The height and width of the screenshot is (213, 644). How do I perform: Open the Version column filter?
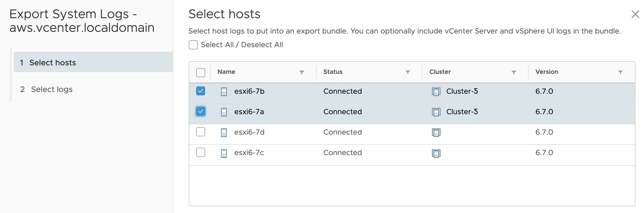tap(620, 72)
